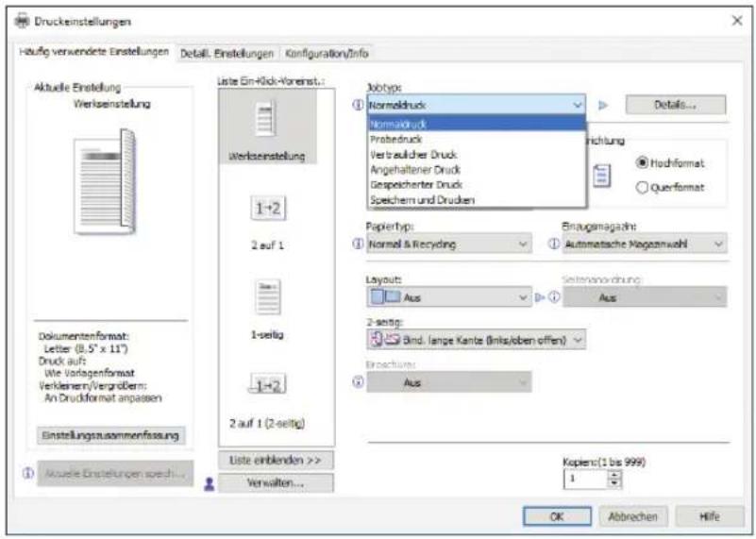Screen dimensions: 756x539
Task: Choose the 1-seitig preset icon
Action: [268, 297]
